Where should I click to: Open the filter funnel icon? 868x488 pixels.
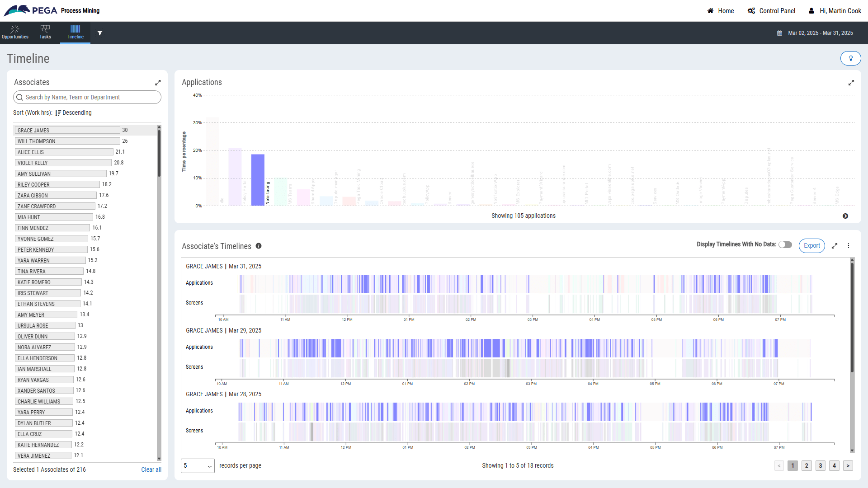click(100, 33)
